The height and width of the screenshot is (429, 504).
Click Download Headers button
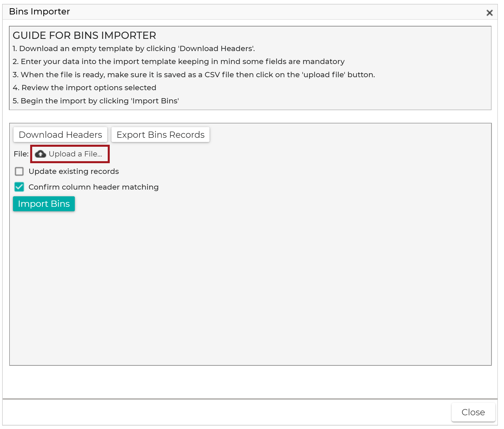click(60, 135)
